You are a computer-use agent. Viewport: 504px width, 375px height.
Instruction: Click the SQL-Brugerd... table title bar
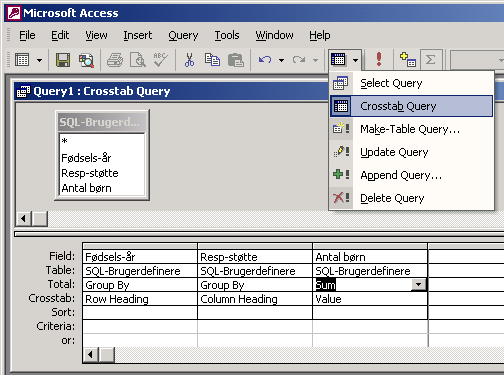tap(102, 122)
